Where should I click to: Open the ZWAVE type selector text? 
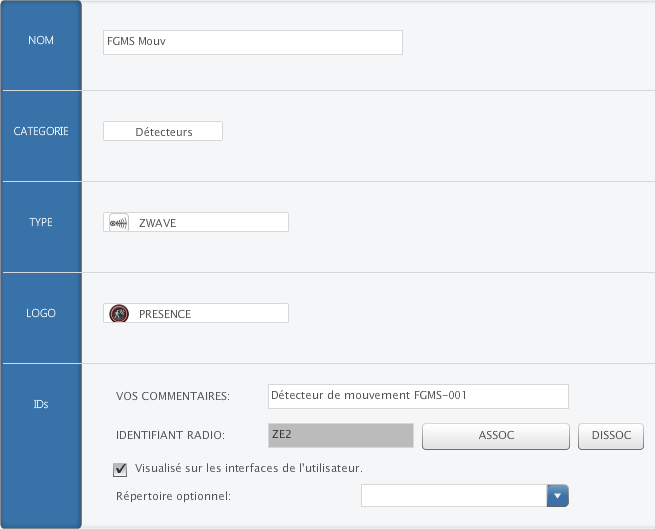pos(158,223)
